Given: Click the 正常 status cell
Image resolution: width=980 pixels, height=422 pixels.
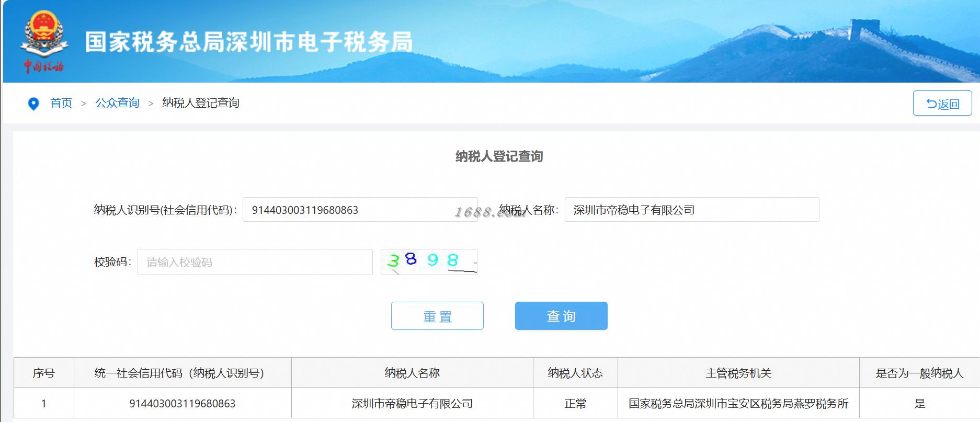Looking at the screenshot, I should 575,403.
